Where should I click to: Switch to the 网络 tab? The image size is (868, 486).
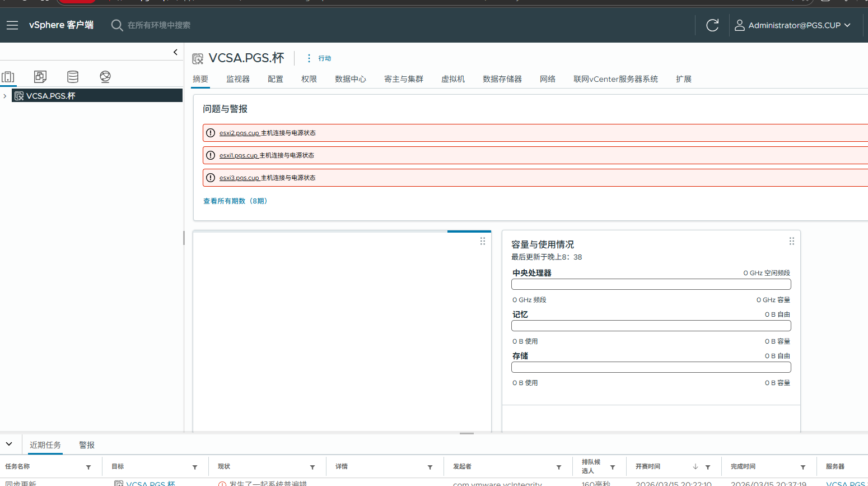click(548, 79)
